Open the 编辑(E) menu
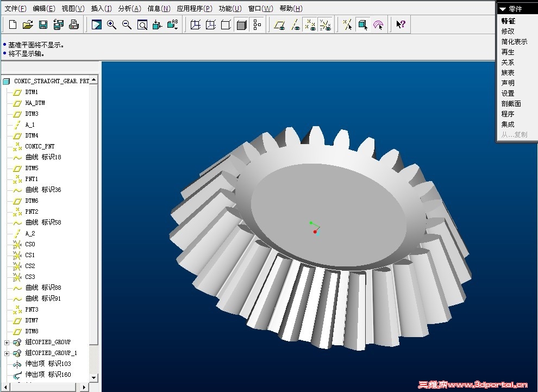Screen dimensions: 538x392 [44, 9]
